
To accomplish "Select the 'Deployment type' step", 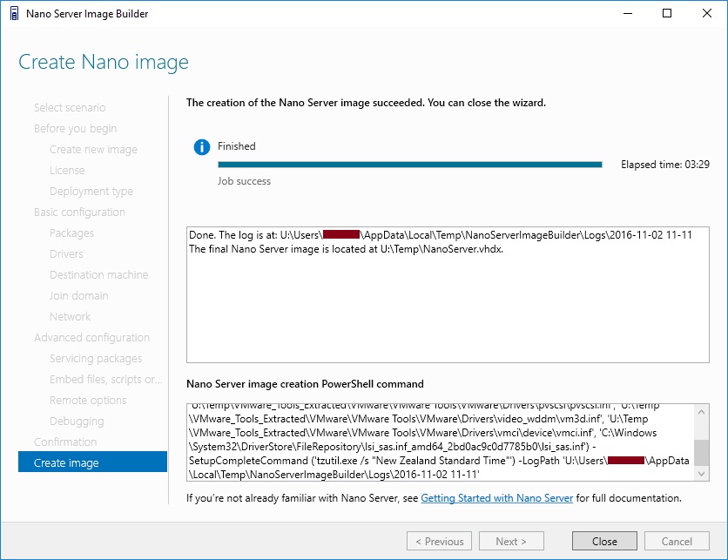I will coord(91,192).
